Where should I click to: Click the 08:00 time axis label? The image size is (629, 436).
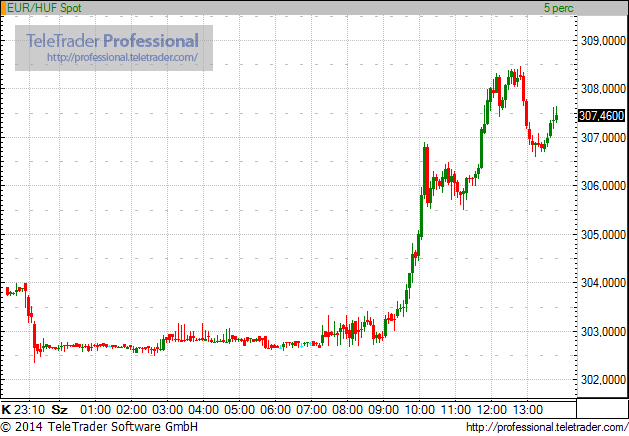(347, 410)
